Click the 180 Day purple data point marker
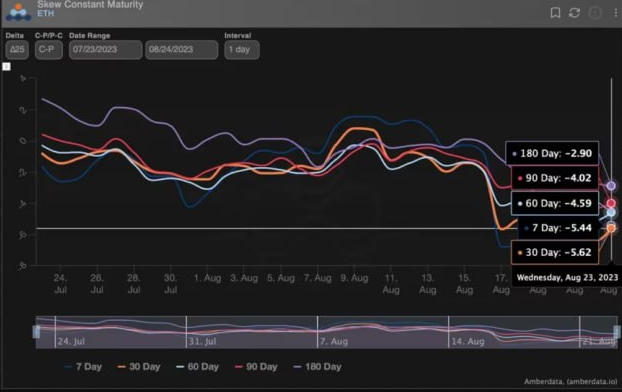This screenshot has width=622, height=392. [x=611, y=186]
